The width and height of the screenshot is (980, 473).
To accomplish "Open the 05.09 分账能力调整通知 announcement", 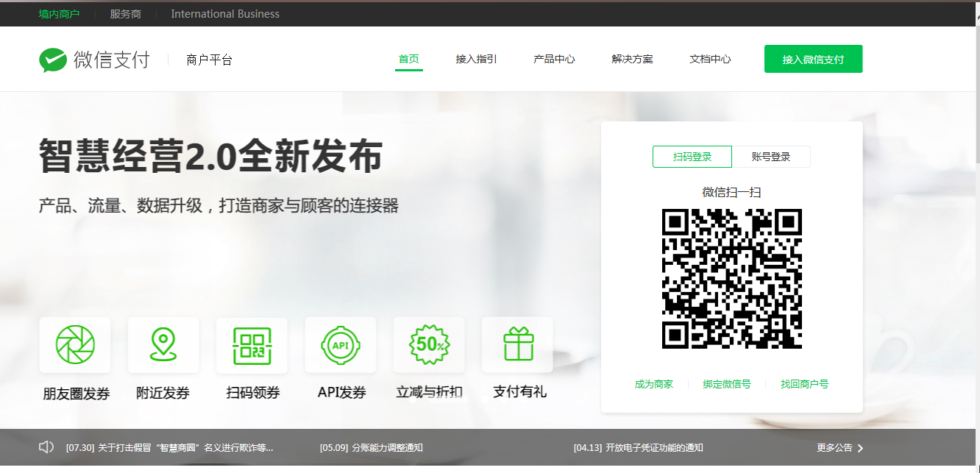I will (372, 448).
